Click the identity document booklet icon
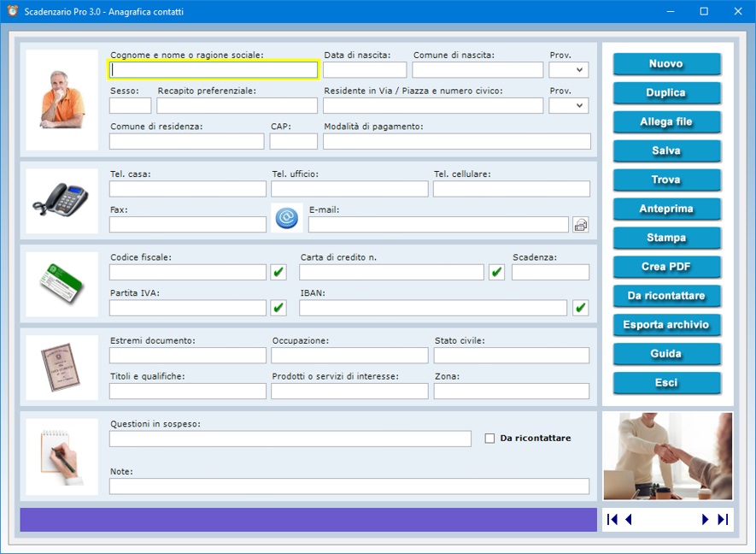The width and height of the screenshot is (756, 554). click(62, 368)
